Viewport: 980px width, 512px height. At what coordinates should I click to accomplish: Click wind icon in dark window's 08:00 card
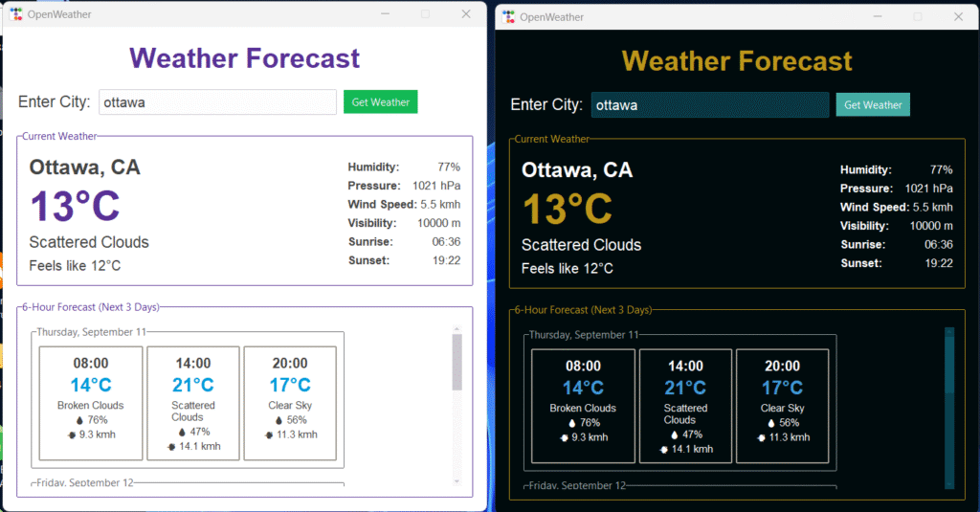click(x=564, y=437)
